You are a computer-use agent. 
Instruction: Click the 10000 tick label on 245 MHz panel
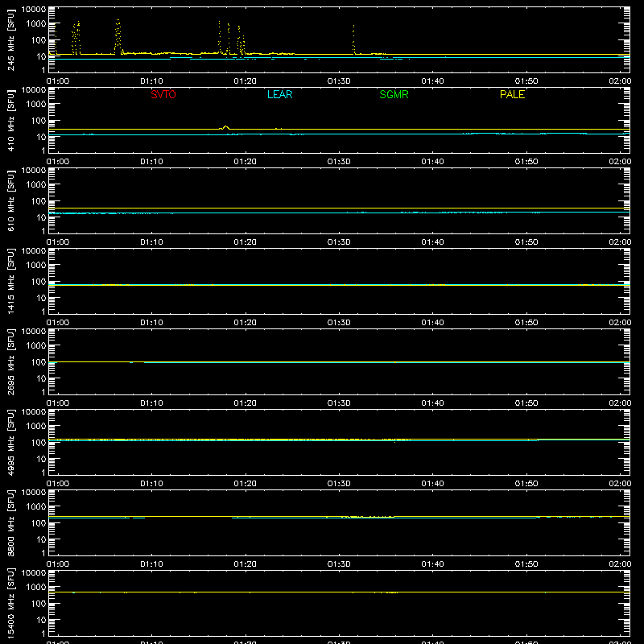[x=34, y=10]
